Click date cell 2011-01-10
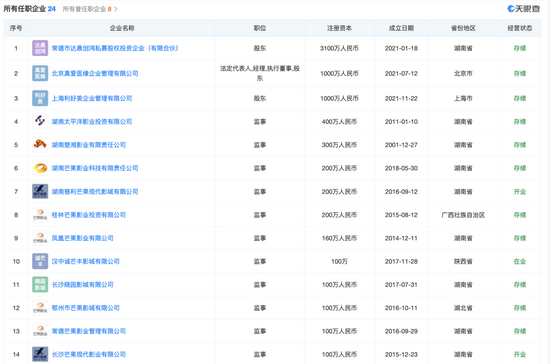Screen dimensions: 550x364 click(401, 121)
